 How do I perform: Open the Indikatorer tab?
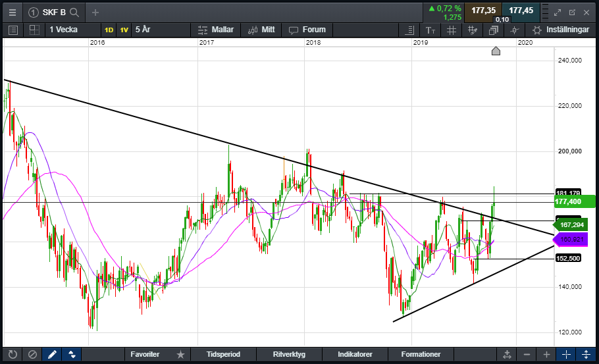[x=355, y=354]
